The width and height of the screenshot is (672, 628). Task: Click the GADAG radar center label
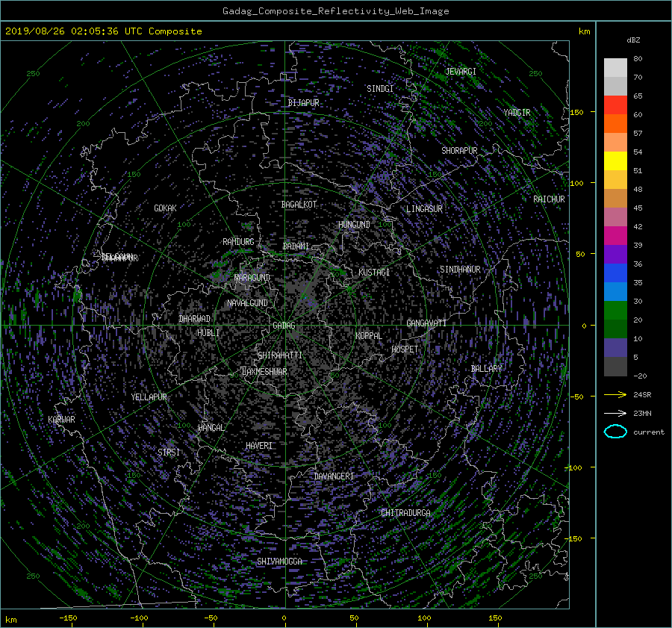click(x=284, y=326)
